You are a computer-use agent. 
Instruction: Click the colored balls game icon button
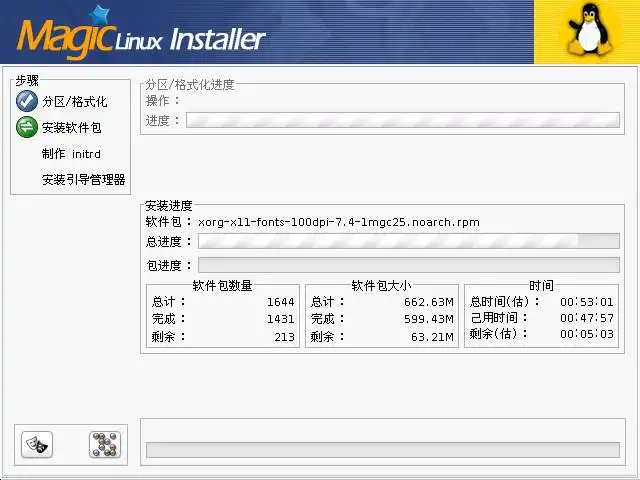click(105, 444)
